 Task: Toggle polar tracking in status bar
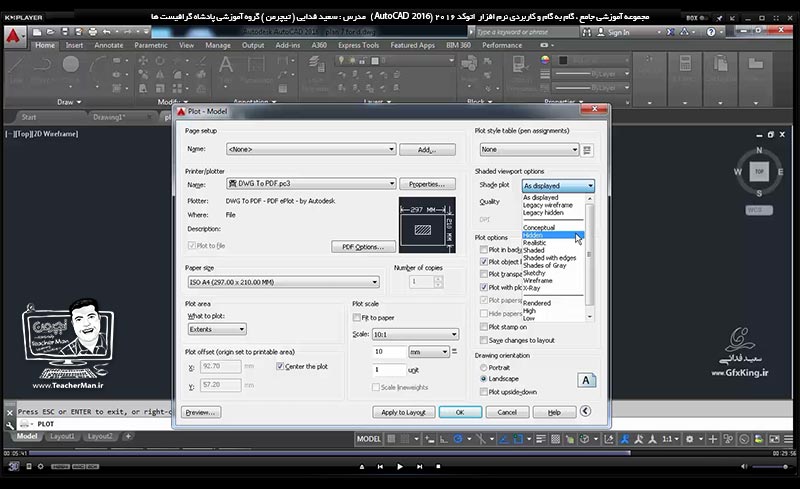pyautogui.click(x=458, y=438)
